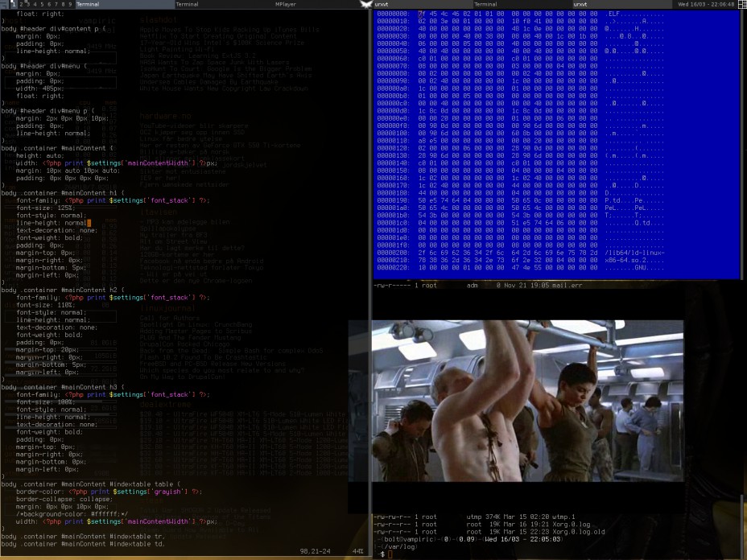Click 'Xorg.0.log' on the Mar 16 19:21 row
Viewport: 747px width, 560px height.
click(571, 525)
